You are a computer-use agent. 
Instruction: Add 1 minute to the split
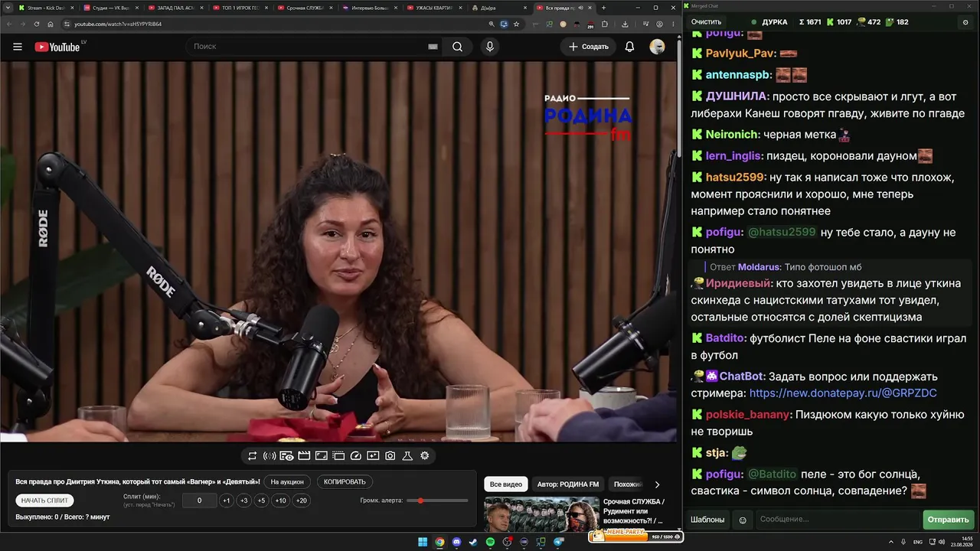pyautogui.click(x=226, y=500)
